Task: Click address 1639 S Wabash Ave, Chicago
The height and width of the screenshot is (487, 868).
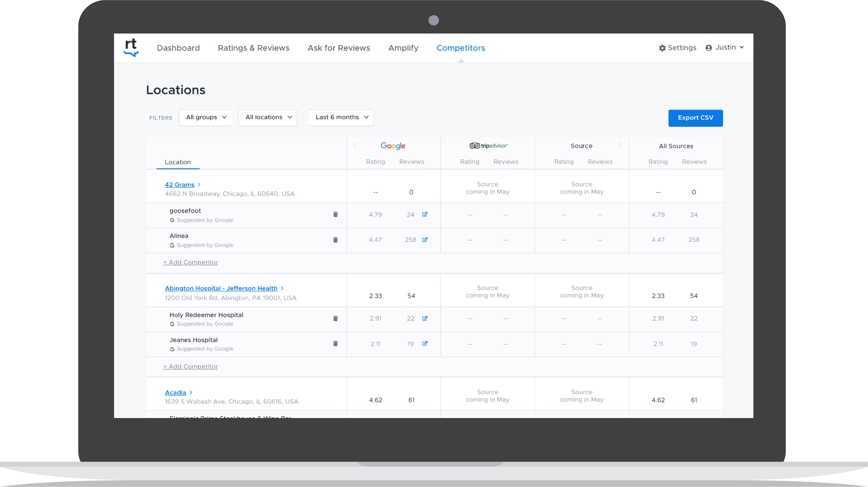Action: (x=231, y=401)
